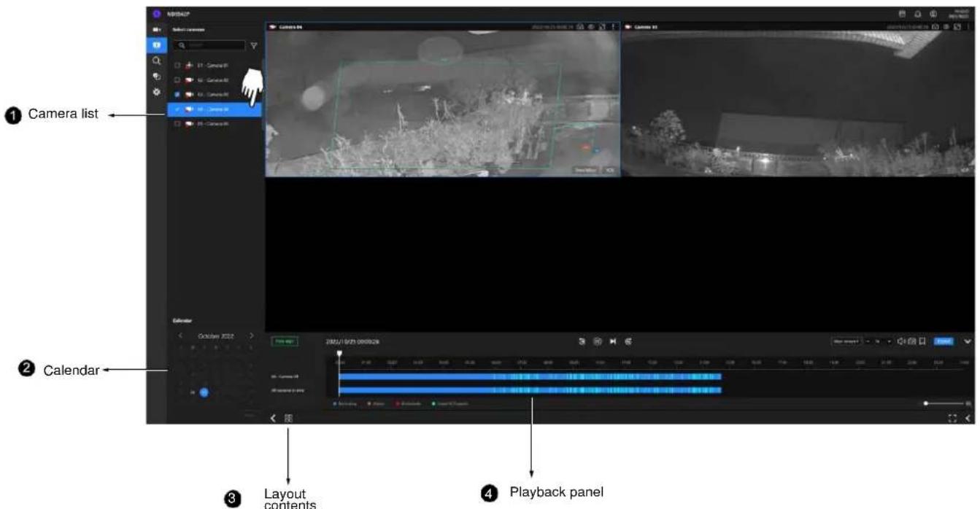Screen dimensions: 980x509
Task: Uncheck the 03 - Camera 03 checkbox
Action: 177,95
